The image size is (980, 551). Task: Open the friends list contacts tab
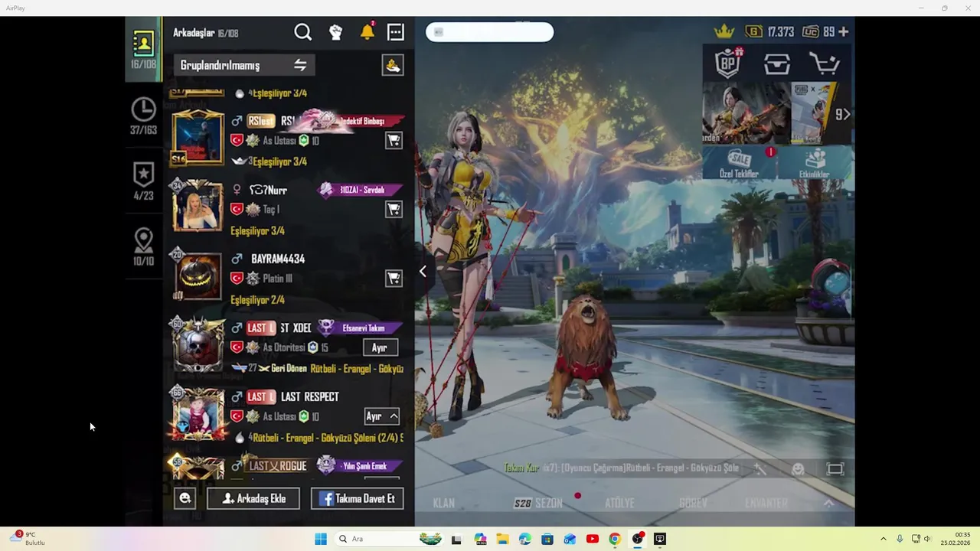click(x=143, y=48)
